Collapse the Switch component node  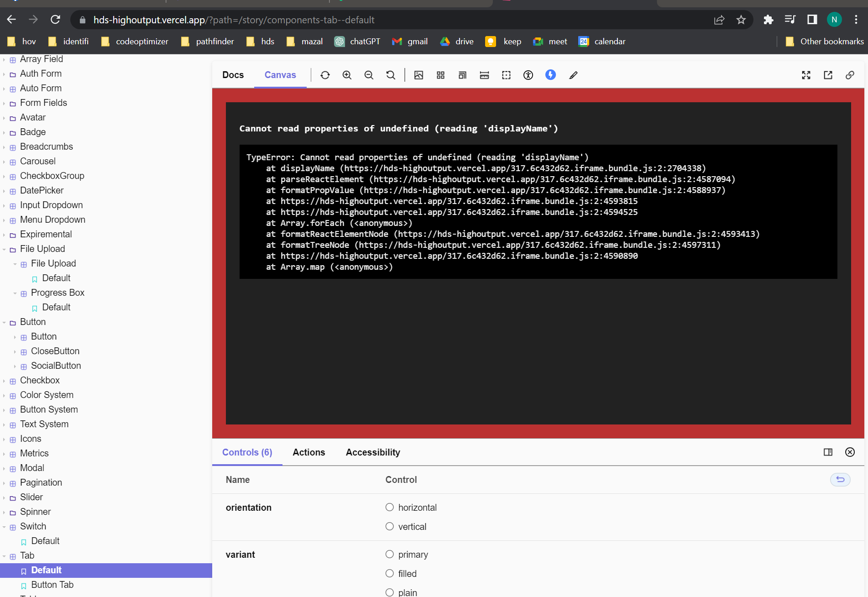point(33,526)
